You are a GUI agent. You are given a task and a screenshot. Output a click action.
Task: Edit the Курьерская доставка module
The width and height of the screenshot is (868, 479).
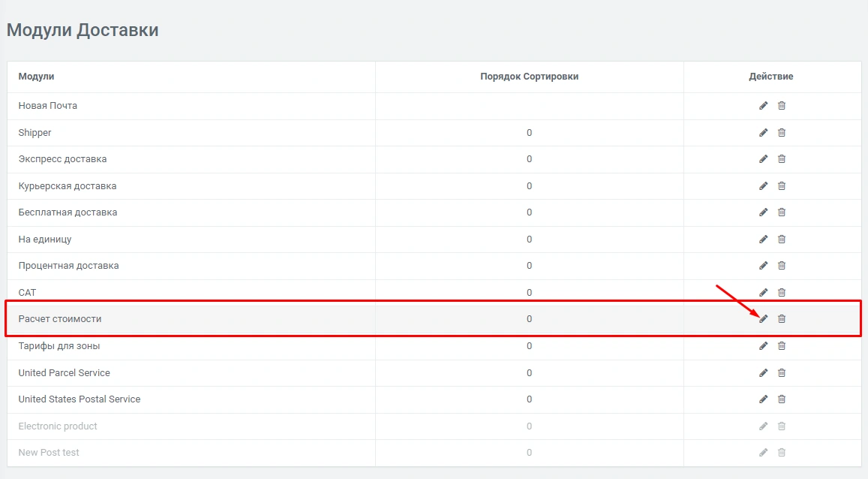point(763,186)
